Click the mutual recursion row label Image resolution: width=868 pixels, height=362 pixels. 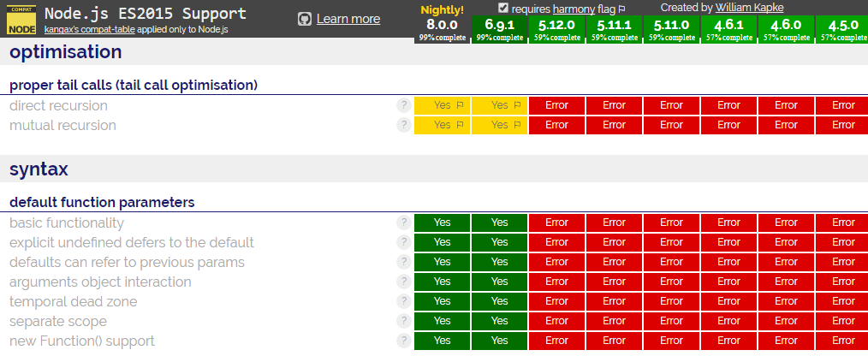point(62,125)
